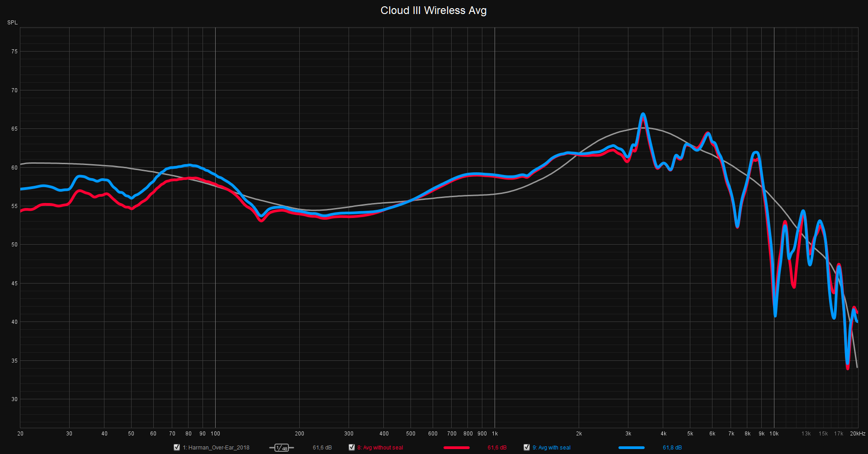The image size is (868, 454).
Task: Click the red 'Avg without seal' line swatch
Action: point(457,448)
